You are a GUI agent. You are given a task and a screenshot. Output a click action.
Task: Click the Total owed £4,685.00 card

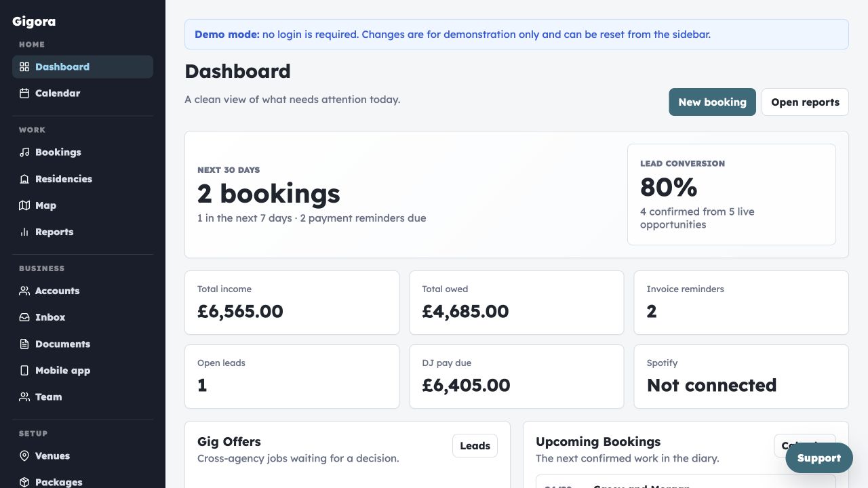(517, 303)
